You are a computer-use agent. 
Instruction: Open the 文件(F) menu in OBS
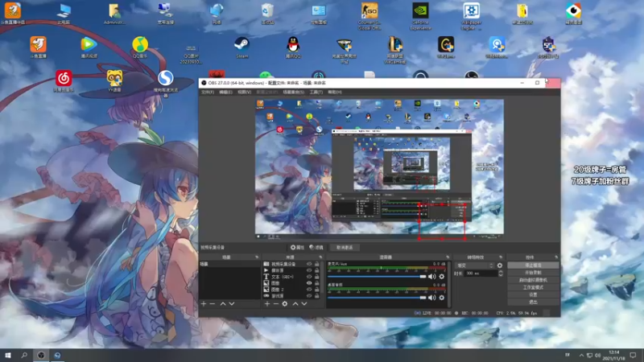[x=208, y=92]
